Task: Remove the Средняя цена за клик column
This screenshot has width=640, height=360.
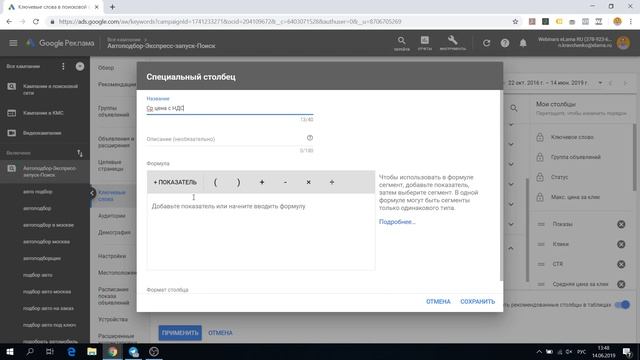Action: [x=621, y=284]
